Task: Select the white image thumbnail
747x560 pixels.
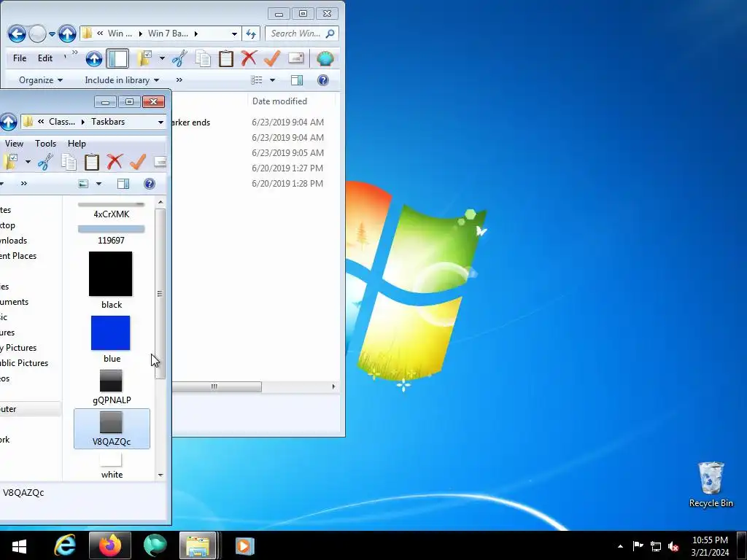Action: pyautogui.click(x=111, y=460)
